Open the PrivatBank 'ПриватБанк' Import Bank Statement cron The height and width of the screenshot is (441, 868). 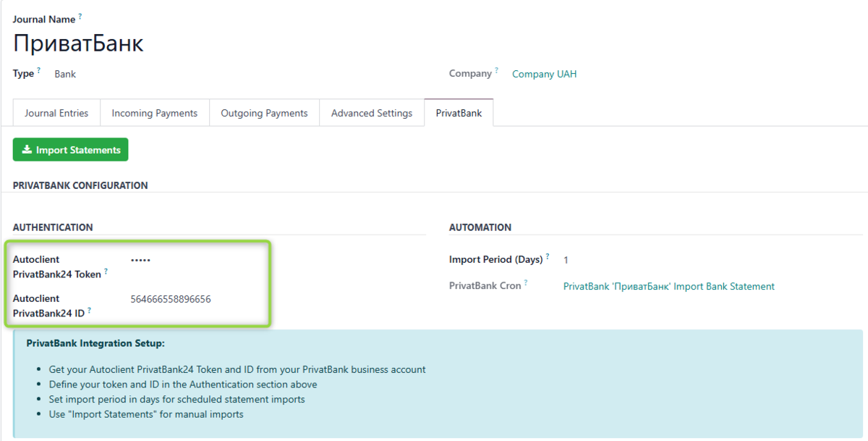pyautogui.click(x=668, y=285)
